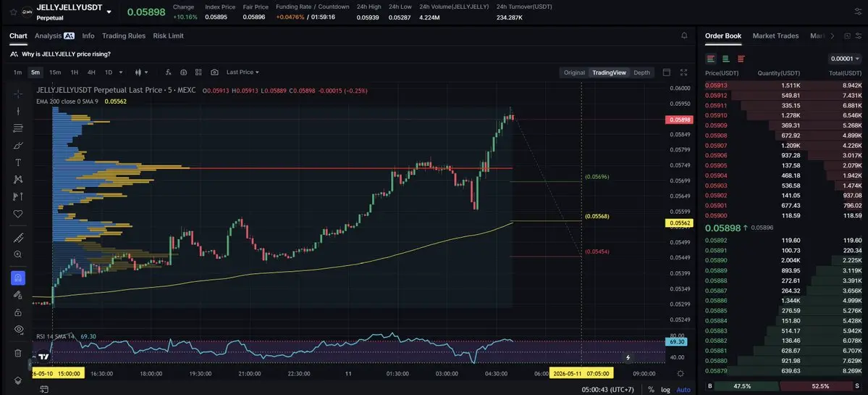Viewport: 868px width, 395px height.
Task: Click the clock alert icon in toolbar
Action: click(183, 72)
